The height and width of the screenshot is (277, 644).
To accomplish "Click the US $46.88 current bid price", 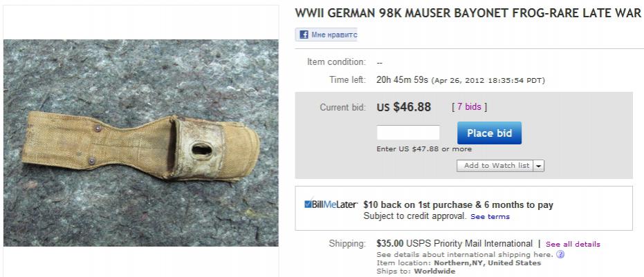I will 404,107.
